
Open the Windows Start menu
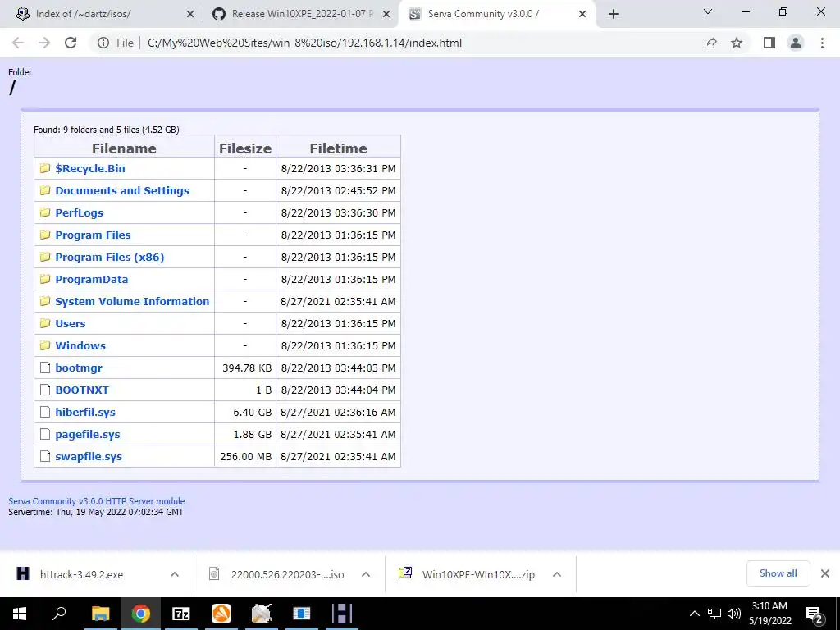pos(20,614)
